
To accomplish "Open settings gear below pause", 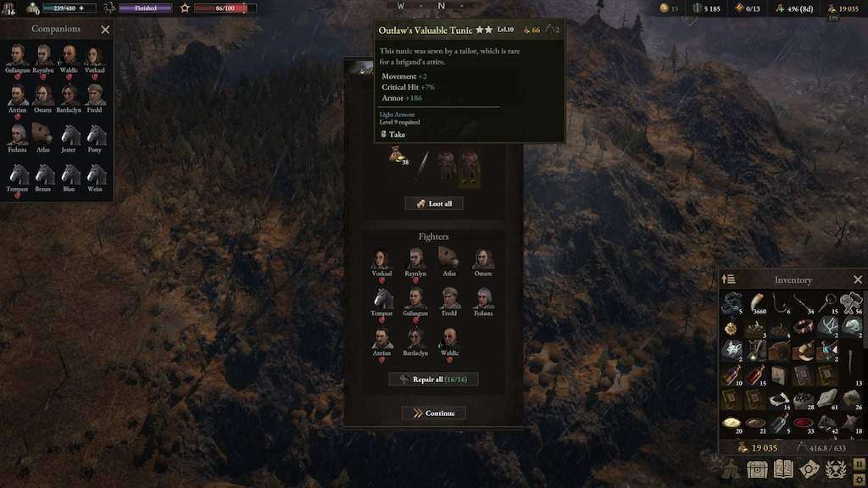I will (x=860, y=480).
